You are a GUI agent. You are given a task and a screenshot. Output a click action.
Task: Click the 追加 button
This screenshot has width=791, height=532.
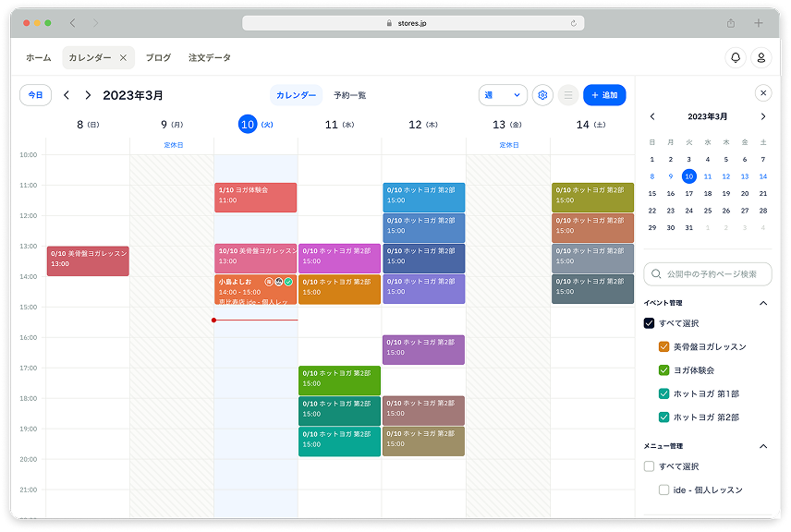click(x=604, y=95)
